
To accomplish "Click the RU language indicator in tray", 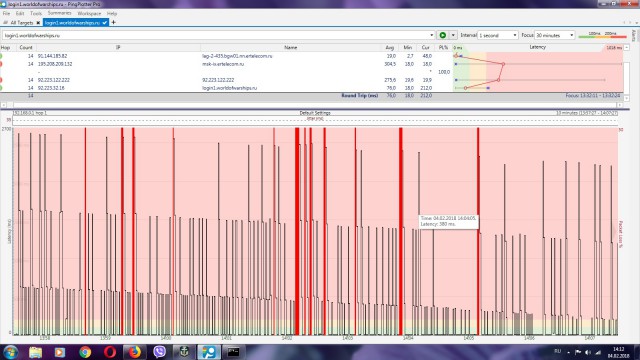I will click(x=557, y=351).
